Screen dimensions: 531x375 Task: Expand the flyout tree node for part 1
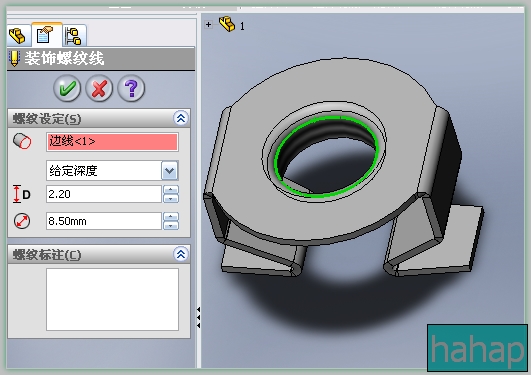click(x=209, y=24)
